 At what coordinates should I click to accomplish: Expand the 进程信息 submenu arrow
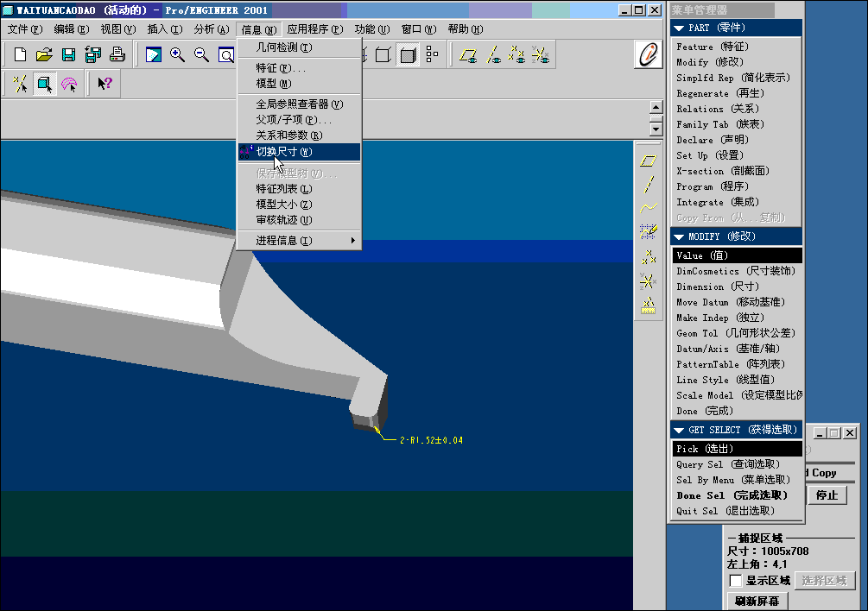pos(352,241)
